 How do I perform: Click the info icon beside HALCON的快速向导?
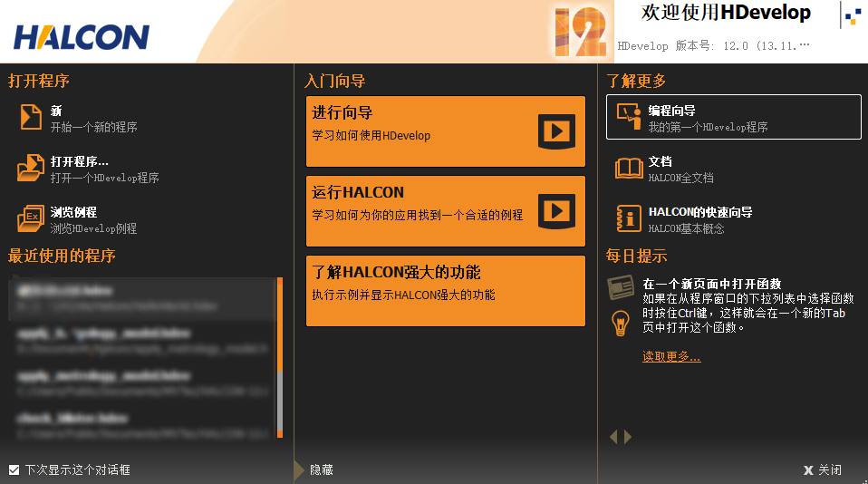pyautogui.click(x=629, y=218)
